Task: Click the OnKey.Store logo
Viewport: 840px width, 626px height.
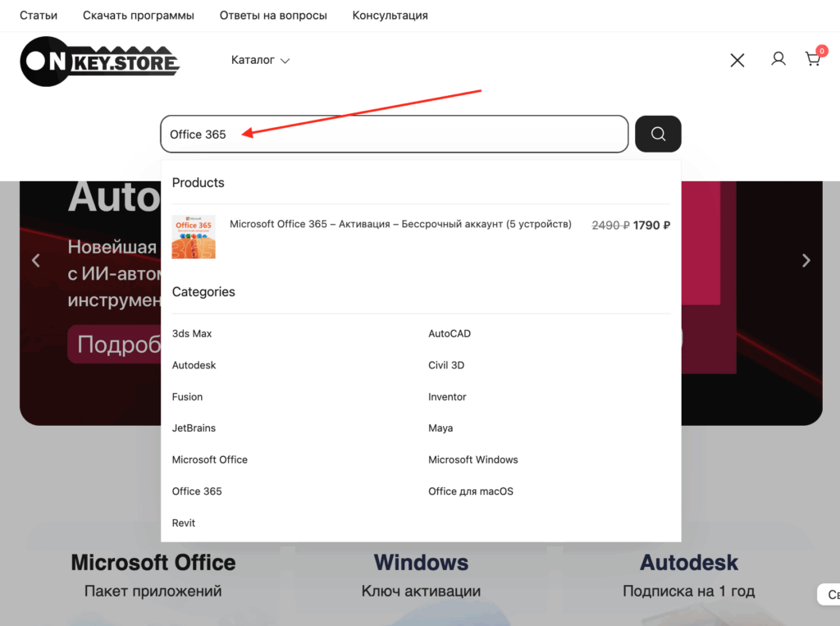Action: pyautogui.click(x=99, y=62)
